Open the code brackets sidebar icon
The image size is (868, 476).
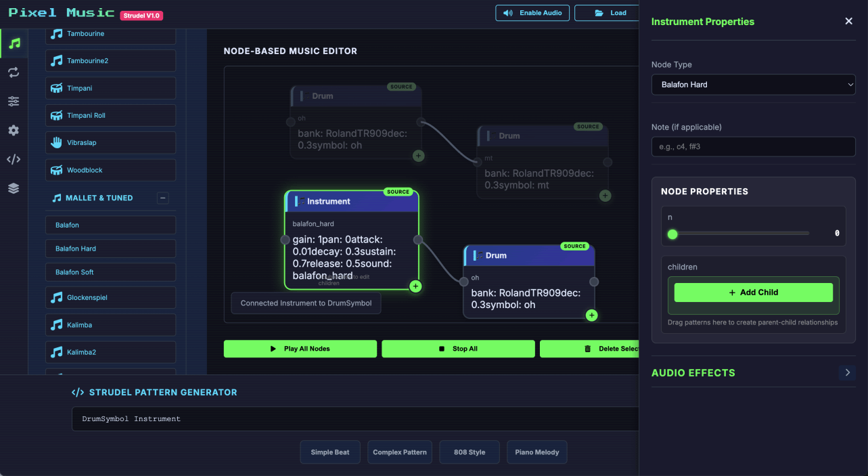click(14, 160)
